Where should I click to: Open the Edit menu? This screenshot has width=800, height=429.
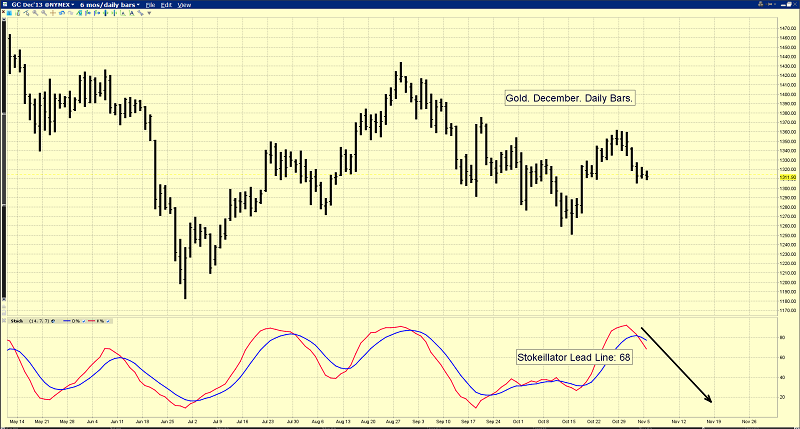tap(166, 5)
